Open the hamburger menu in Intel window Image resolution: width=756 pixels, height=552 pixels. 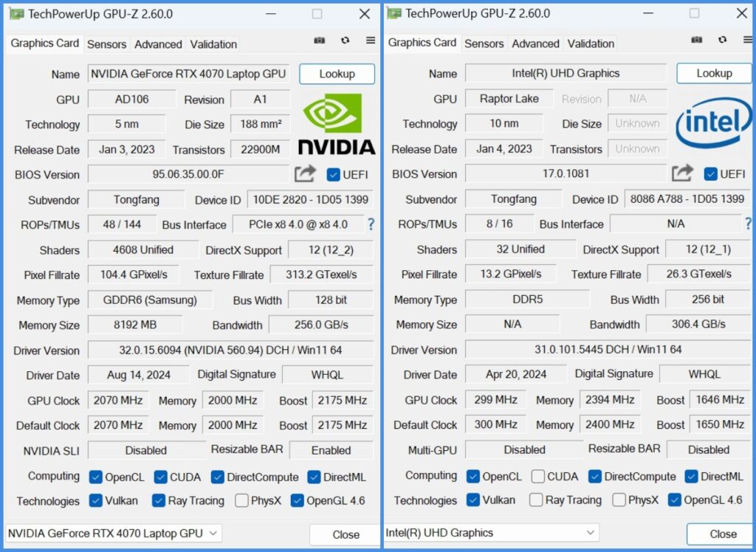747,41
